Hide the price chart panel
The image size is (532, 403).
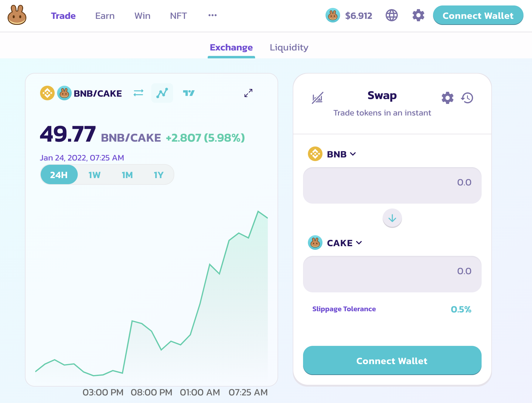click(318, 98)
